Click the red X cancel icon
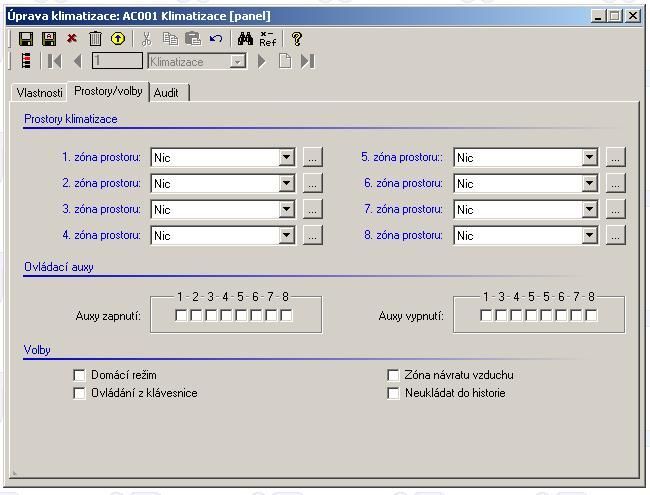650x495 pixels. pyautogui.click(x=72, y=39)
